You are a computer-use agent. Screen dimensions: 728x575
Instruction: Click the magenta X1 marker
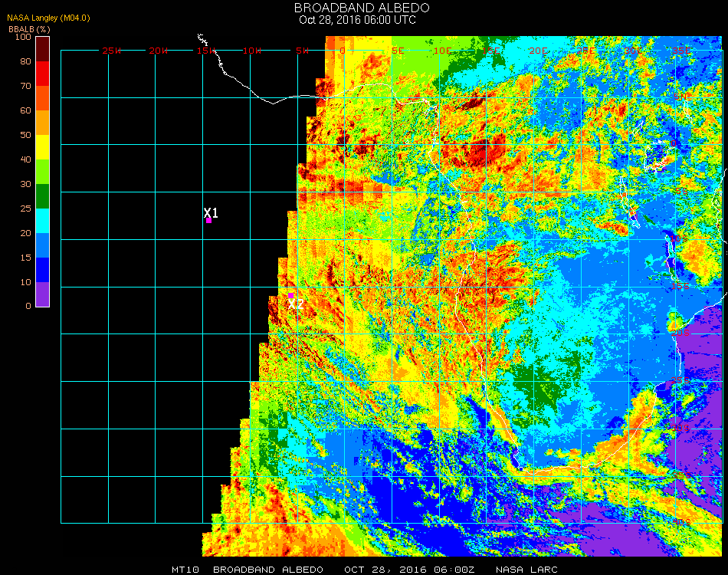[208, 220]
